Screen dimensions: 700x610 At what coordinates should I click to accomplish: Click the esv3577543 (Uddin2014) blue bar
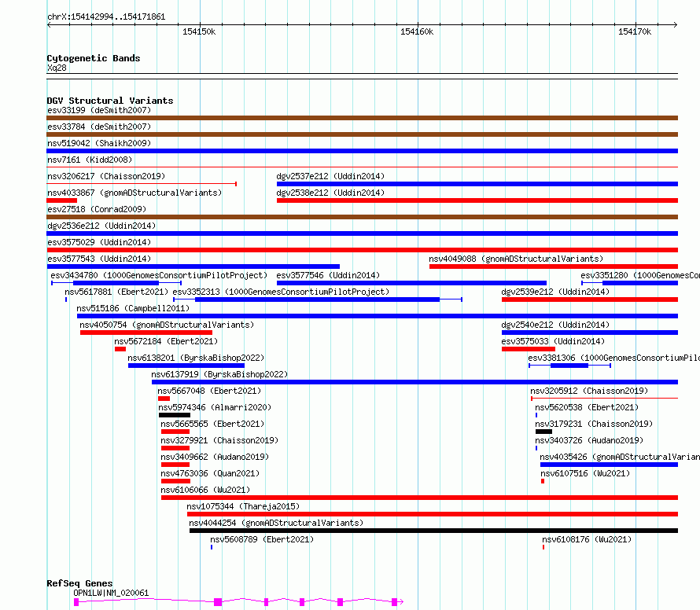193,266
